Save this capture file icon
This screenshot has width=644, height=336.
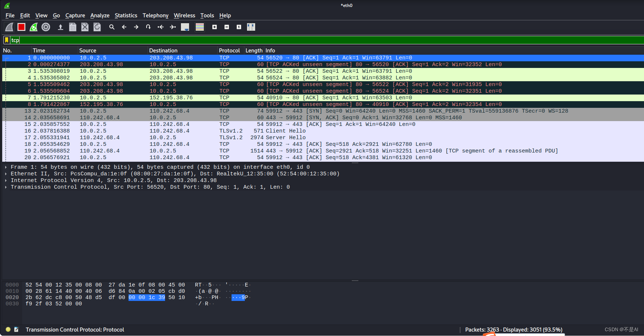tap(73, 27)
